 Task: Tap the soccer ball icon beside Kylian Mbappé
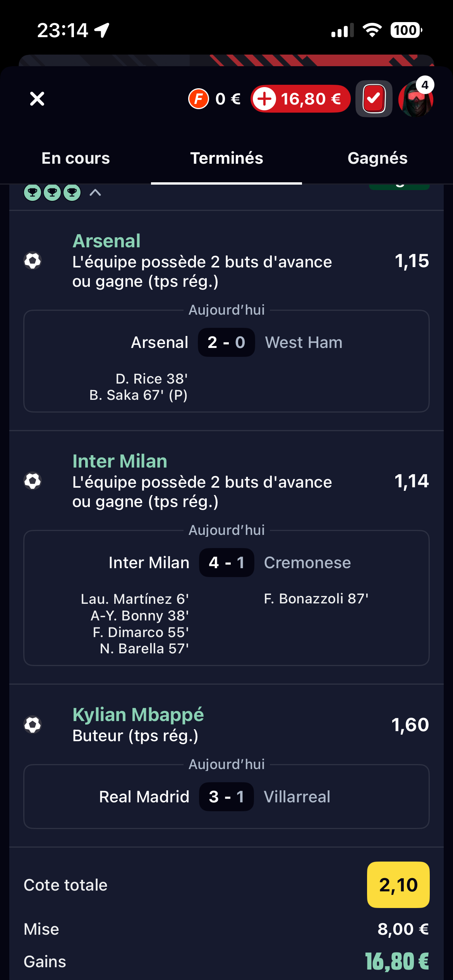(33, 725)
